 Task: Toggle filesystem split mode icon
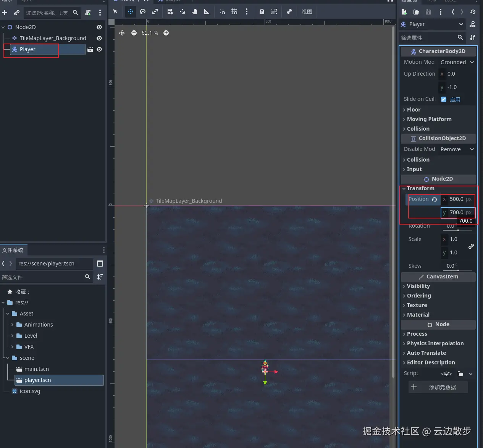tap(100, 264)
